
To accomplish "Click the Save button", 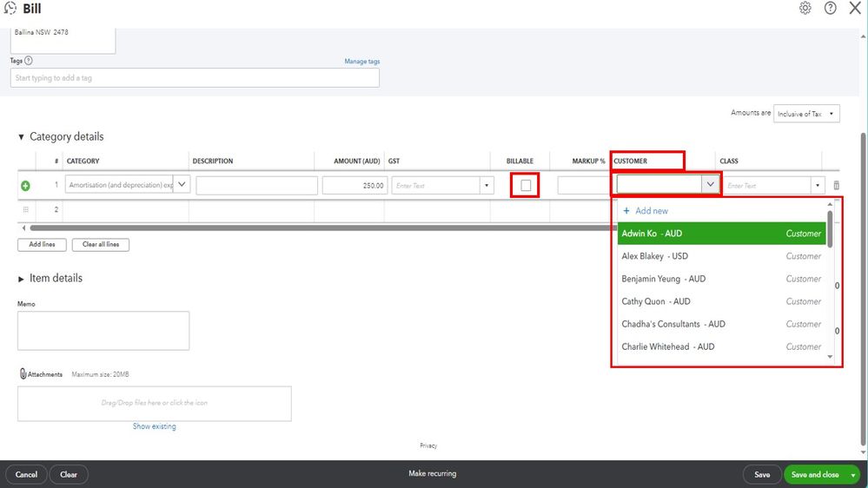I will point(762,475).
